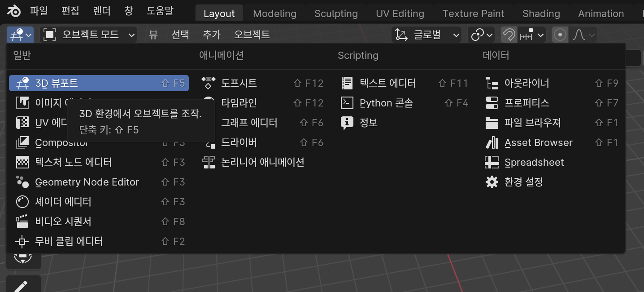Click the Annotate pencil tool
Viewport: 644px width, 292px height.
point(23,285)
